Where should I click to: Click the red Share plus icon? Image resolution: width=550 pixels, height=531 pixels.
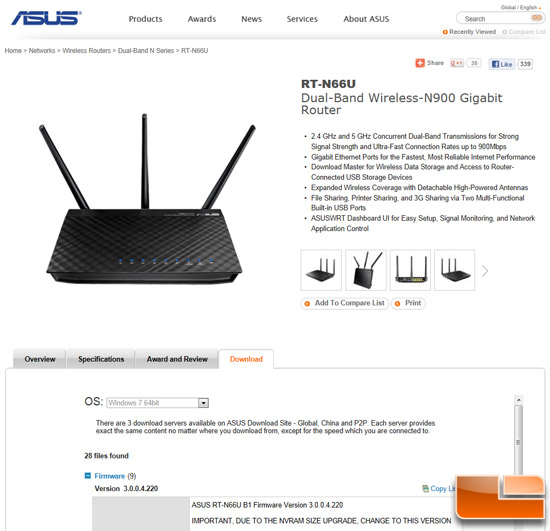pyautogui.click(x=420, y=63)
